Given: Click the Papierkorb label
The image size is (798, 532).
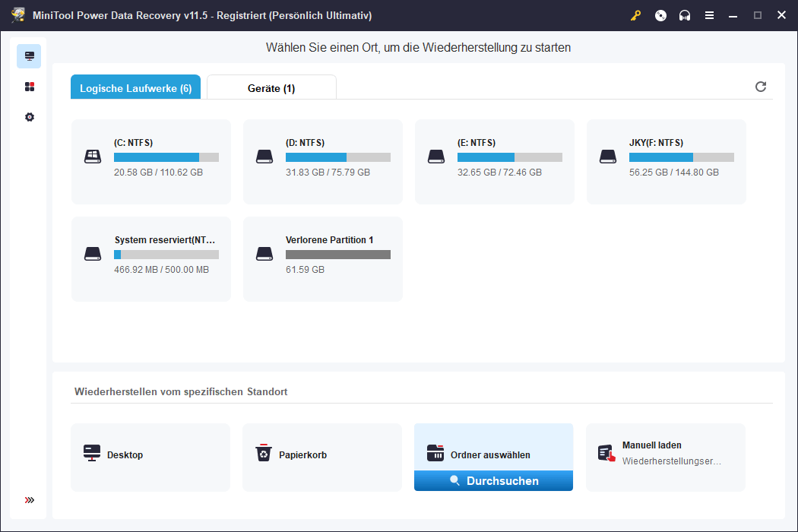Looking at the screenshot, I should [x=302, y=454].
